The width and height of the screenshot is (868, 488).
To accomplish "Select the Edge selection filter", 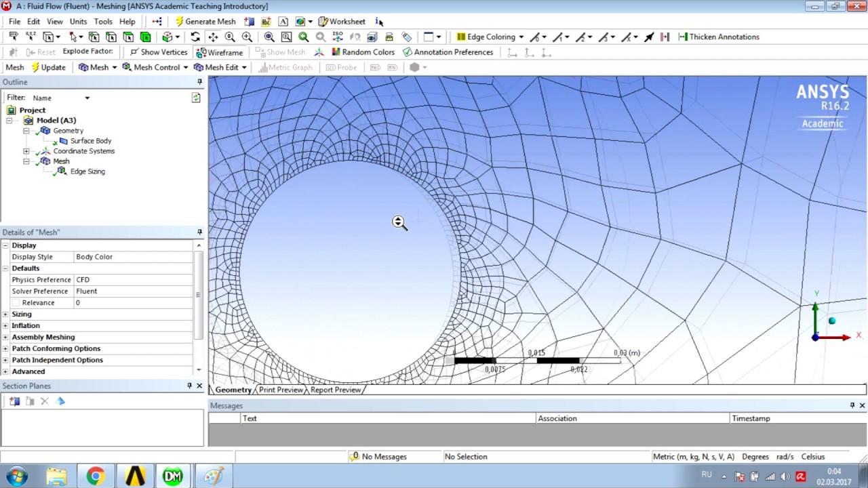I will (111, 37).
